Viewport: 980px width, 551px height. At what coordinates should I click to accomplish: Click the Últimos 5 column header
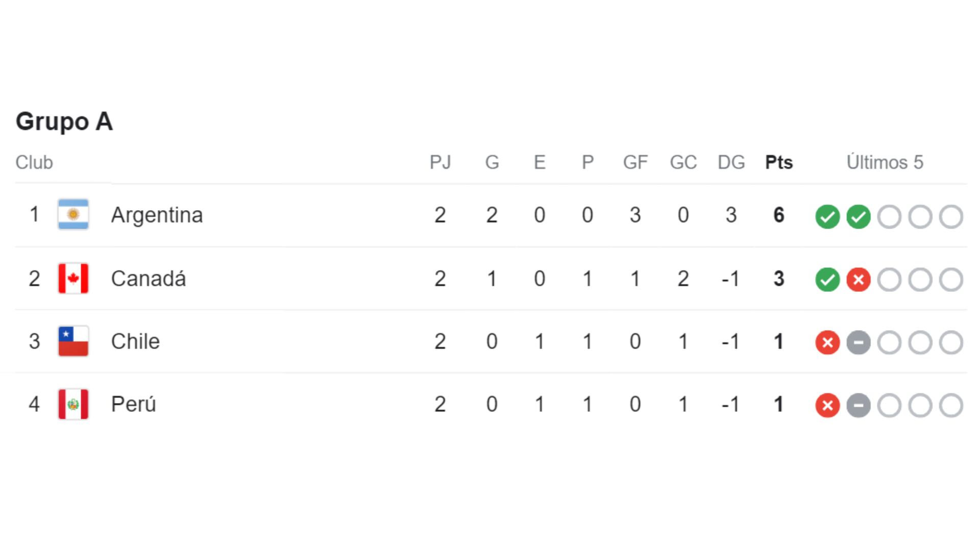(885, 162)
